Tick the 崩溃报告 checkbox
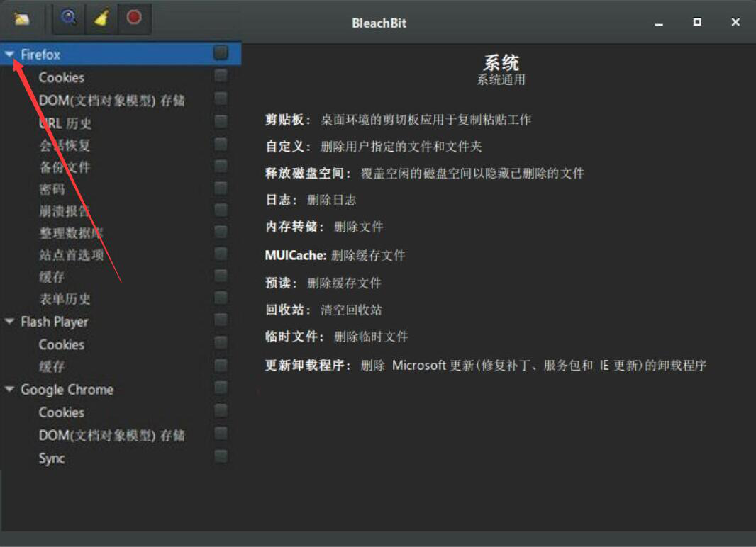Screen dimensions: 756x547 [221, 210]
